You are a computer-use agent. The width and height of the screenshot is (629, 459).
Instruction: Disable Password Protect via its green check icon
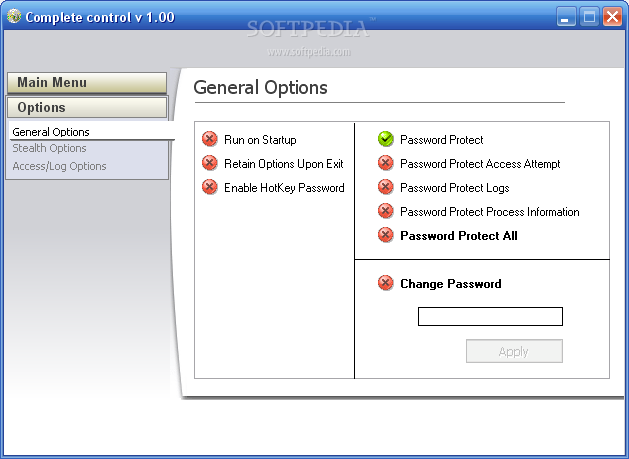pyautogui.click(x=386, y=139)
